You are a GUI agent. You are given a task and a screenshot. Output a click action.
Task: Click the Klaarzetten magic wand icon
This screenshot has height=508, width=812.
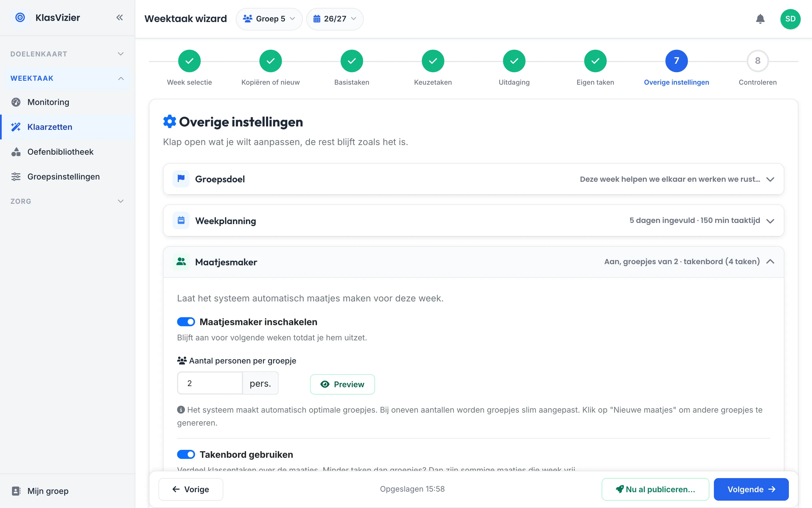pos(16,127)
